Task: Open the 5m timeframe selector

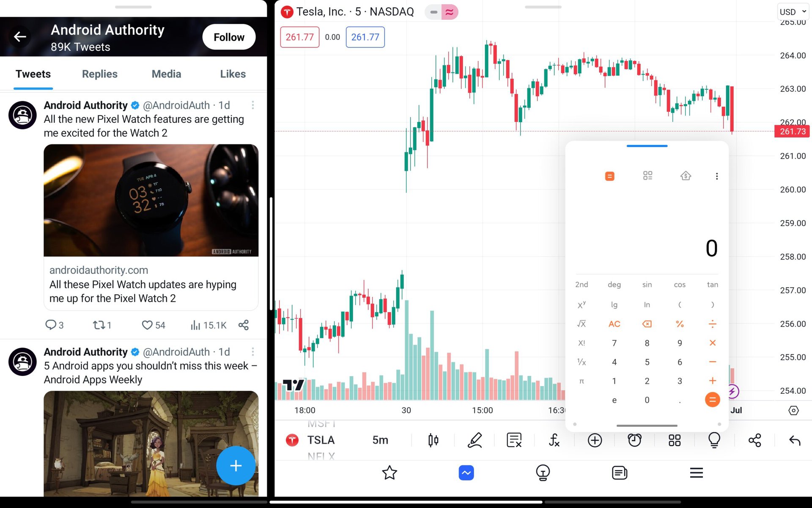Action: point(380,440)
